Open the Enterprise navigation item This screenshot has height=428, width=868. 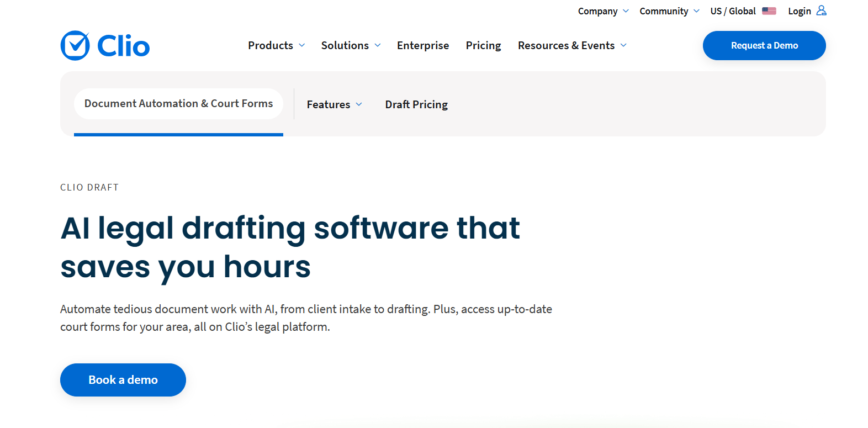pos(423,45)
